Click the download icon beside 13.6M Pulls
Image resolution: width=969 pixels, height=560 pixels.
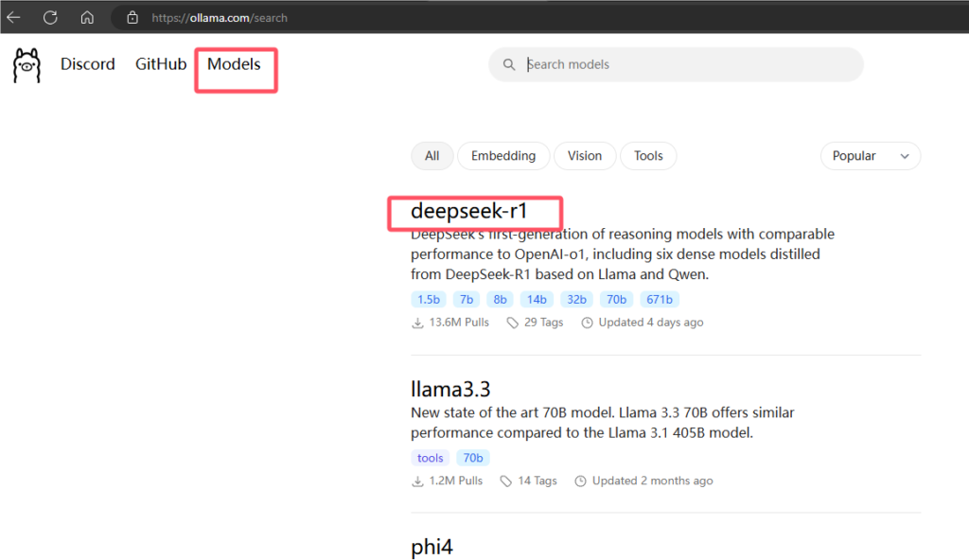(417, 323)
